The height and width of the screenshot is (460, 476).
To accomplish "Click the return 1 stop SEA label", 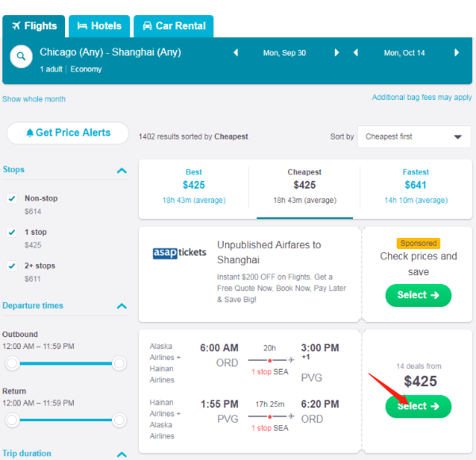I will [x=270, y=427].
